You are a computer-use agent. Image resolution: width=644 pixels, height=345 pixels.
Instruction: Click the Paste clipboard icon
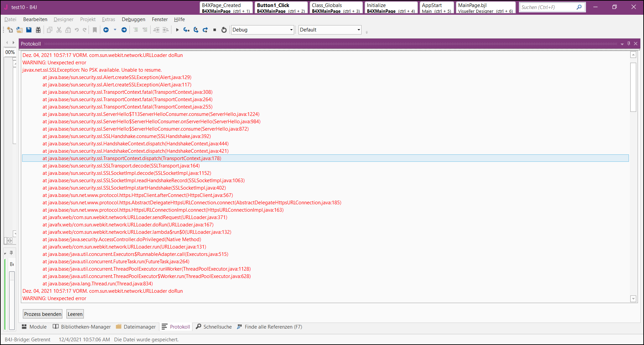68,30
